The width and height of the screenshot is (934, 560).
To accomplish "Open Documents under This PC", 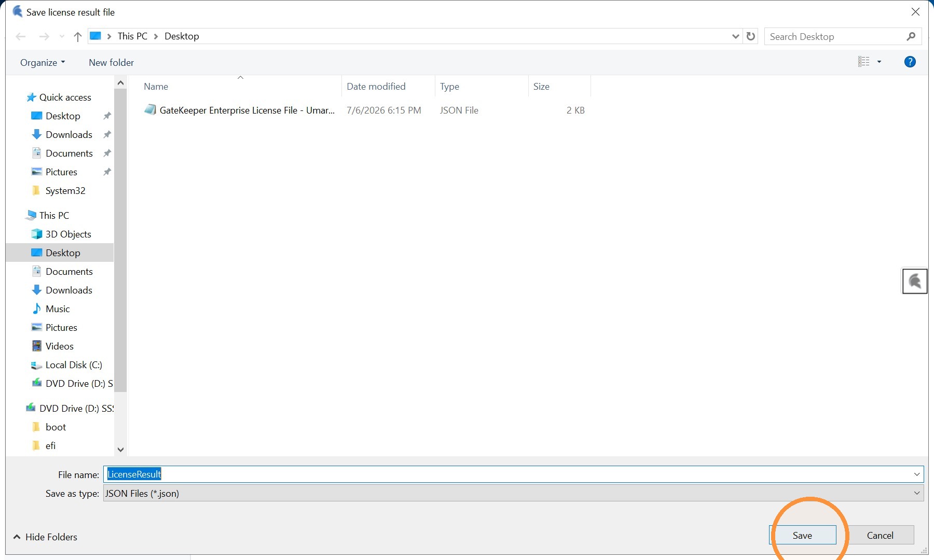I will [x=69, y=271].
